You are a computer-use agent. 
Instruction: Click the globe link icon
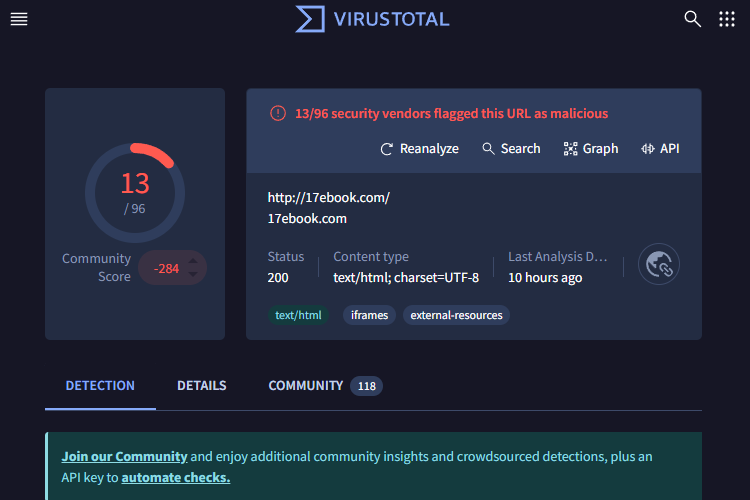659,264
